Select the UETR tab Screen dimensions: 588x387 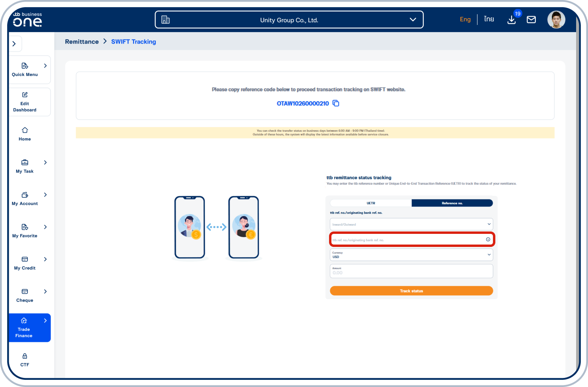(371, 203)
